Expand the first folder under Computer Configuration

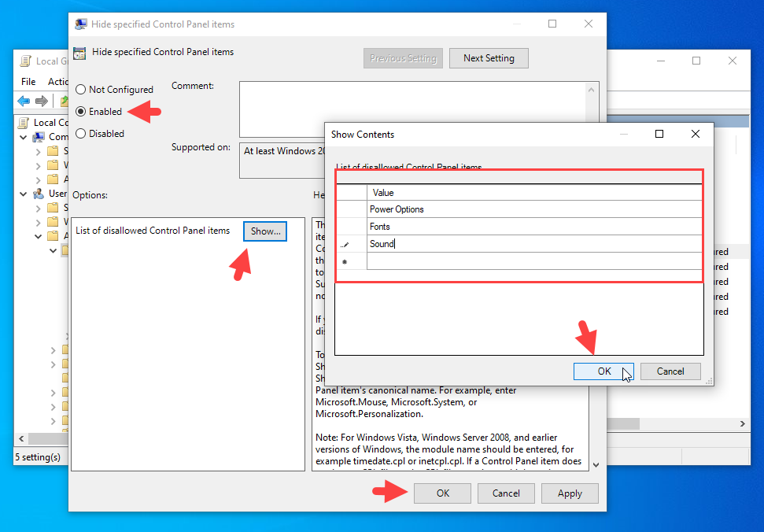coord(38,152)
